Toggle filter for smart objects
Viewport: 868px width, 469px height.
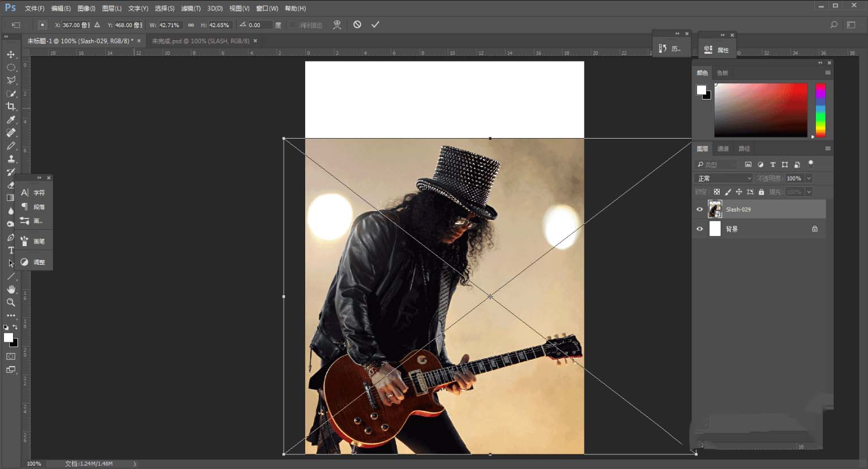point(797,165)
